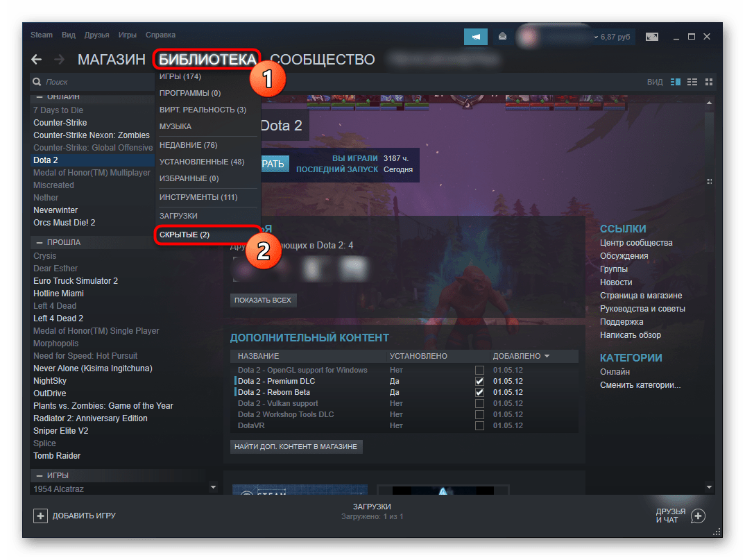
Task: Uncheck Dota 2 - Reborn Beta checkbox
Action: click(479, 392)
